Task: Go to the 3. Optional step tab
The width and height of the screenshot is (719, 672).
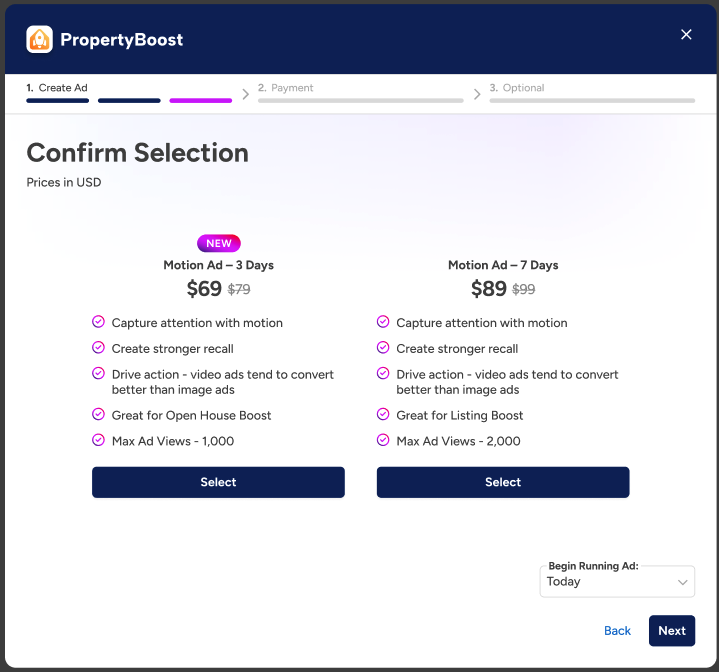Action: click(517, 88)
